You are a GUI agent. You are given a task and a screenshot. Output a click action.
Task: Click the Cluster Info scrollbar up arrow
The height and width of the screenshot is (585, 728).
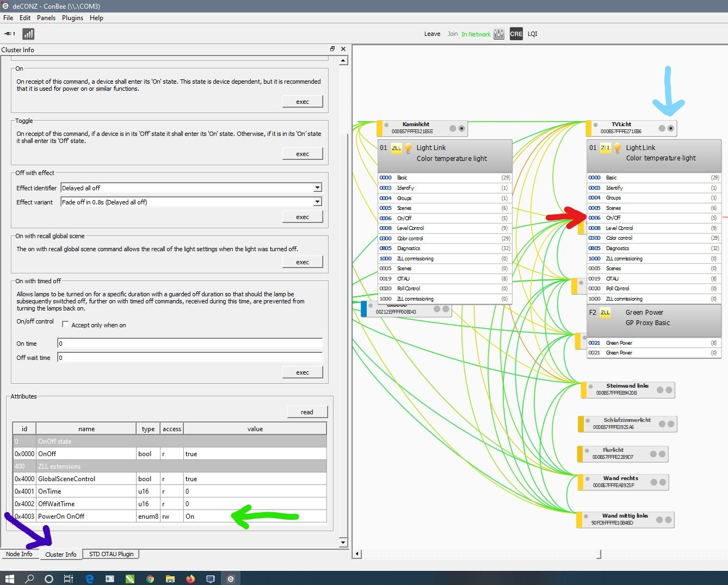343,61
